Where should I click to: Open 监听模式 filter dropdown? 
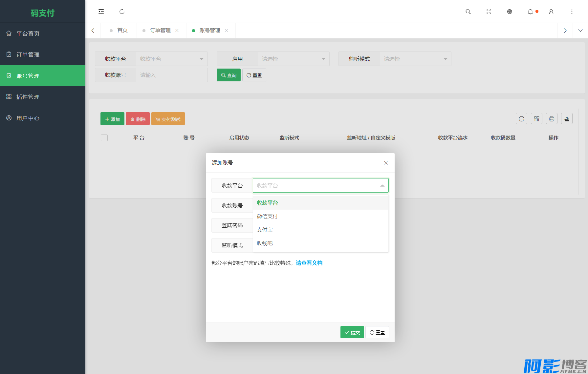tap(415, 59)
